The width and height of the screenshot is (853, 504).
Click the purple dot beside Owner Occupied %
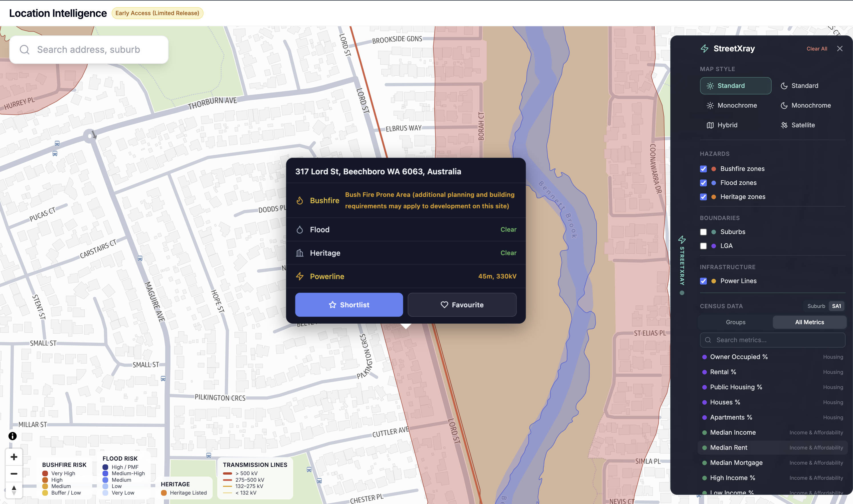705,357
